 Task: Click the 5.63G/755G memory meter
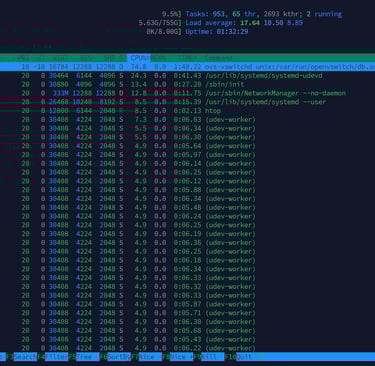click(x=161, y=23)
